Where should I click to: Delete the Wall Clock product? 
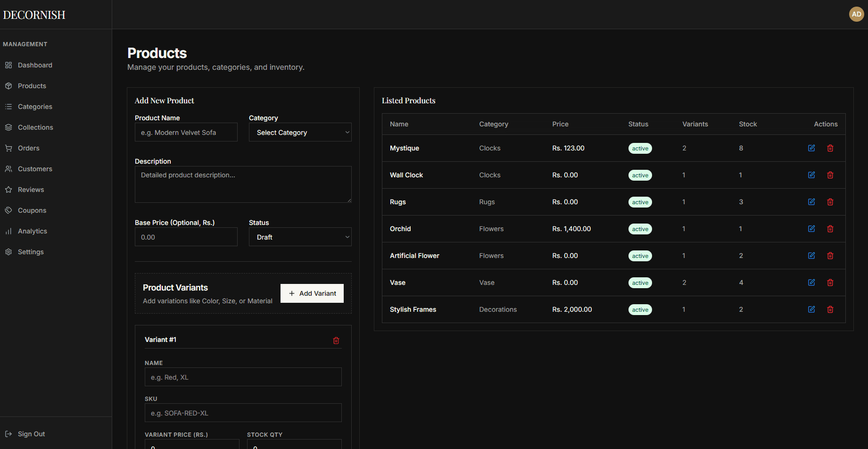coord(830,175)
